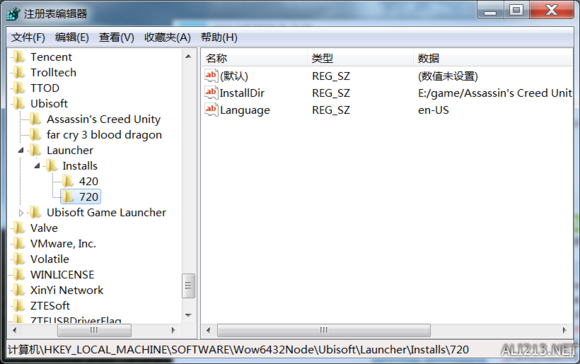Open the 收藏夹(A) menu
580x364 pixels.
coord(167,37)
